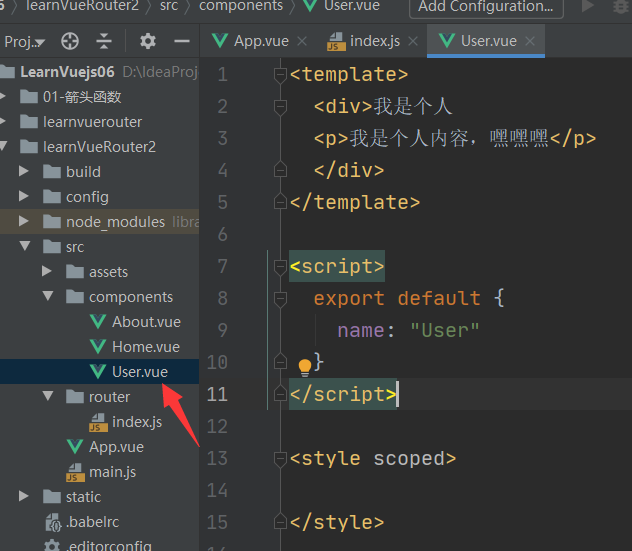This screenshot has height=551, width=632.
Task: Click the Vue icon of Home.vue
Action: click(98, 347)
